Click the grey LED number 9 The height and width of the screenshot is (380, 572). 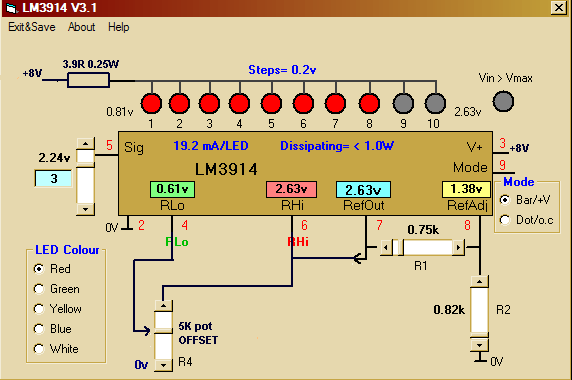tap(403, 103)
